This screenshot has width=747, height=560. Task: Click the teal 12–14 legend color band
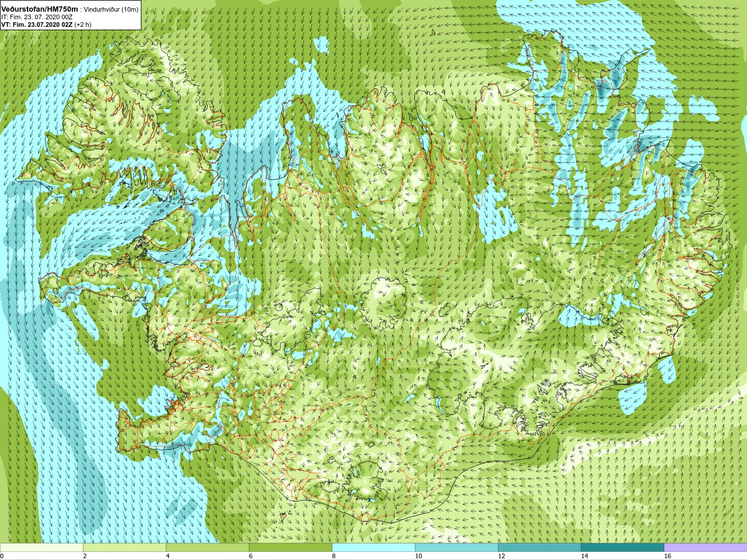(x=539, y=548)
